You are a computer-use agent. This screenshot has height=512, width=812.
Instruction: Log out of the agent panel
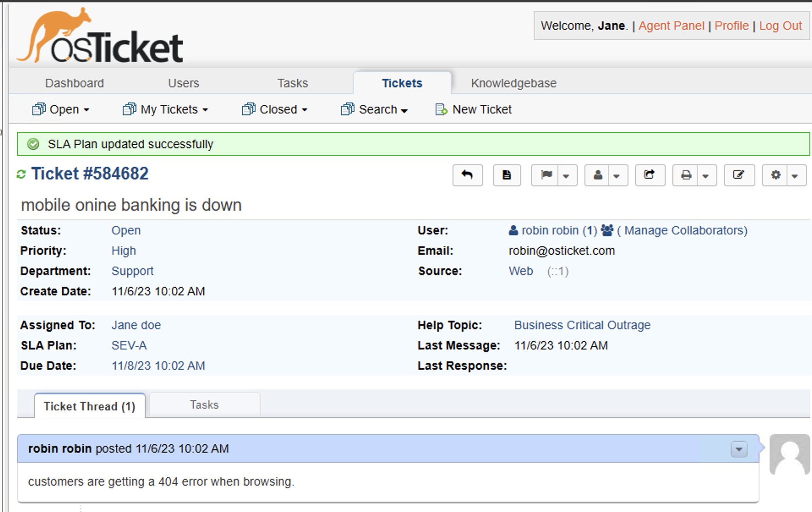(780, 25)
